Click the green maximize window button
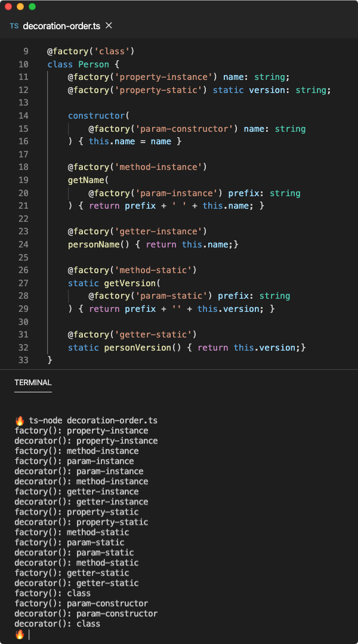The width and height of the screenshot is (358, 644). point(32,7)
